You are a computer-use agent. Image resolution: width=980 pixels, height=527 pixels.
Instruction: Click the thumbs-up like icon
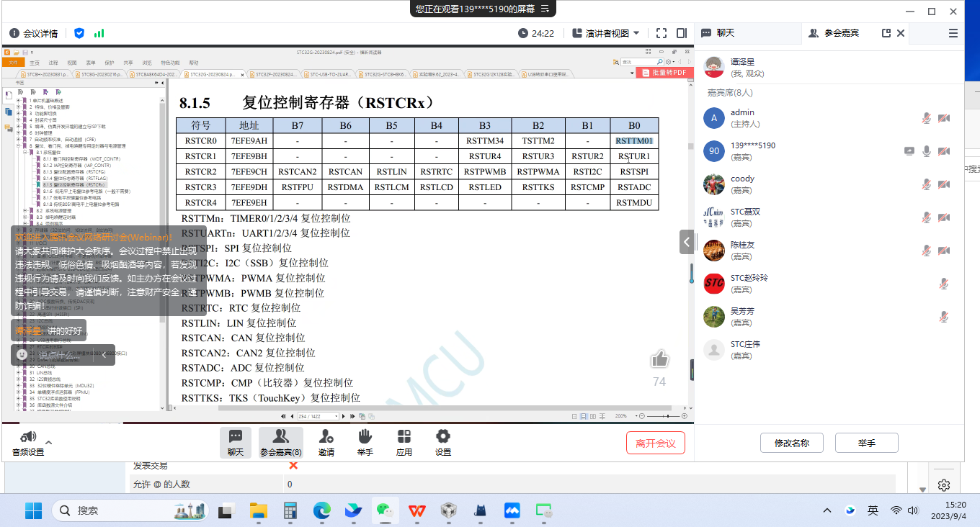659,359
